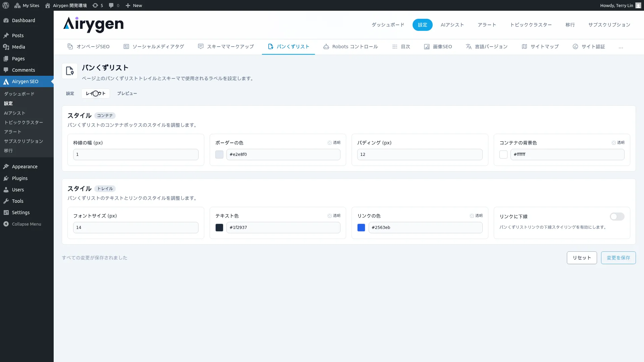Switch to Robots コントロール tab

(x=351, y=47)
